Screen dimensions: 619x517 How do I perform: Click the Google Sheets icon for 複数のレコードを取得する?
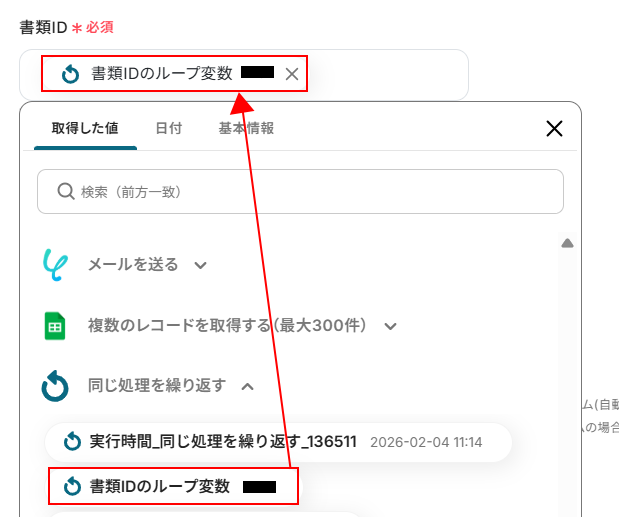54,326
